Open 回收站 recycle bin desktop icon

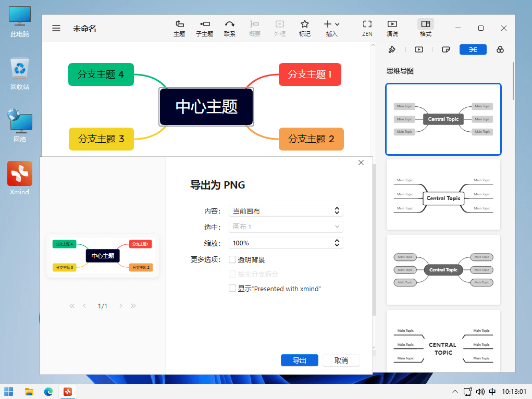[x=20, y=74]
